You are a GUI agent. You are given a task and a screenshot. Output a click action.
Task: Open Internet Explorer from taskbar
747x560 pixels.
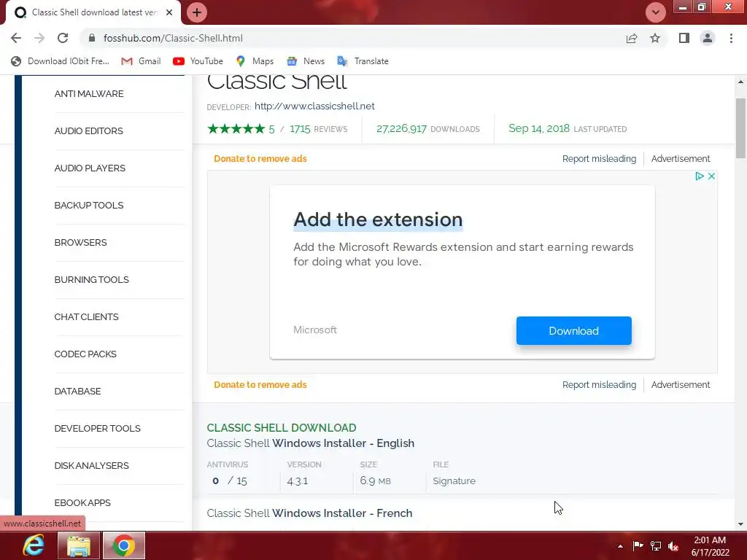34,545
